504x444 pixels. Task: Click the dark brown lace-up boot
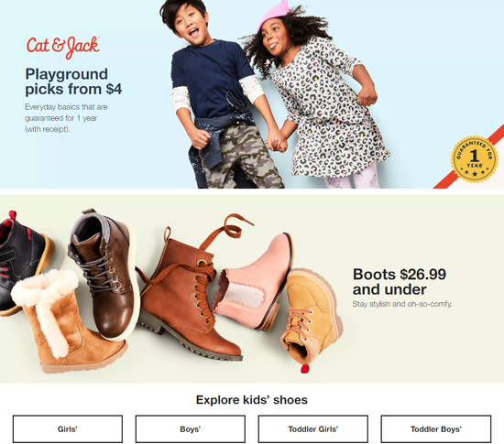(x=104, y=275)
